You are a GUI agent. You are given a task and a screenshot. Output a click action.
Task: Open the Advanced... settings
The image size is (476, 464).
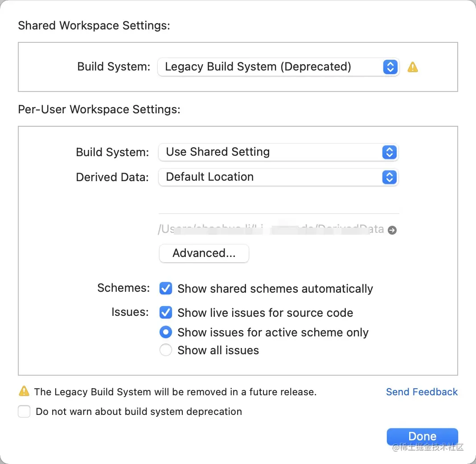coord(204,253)
